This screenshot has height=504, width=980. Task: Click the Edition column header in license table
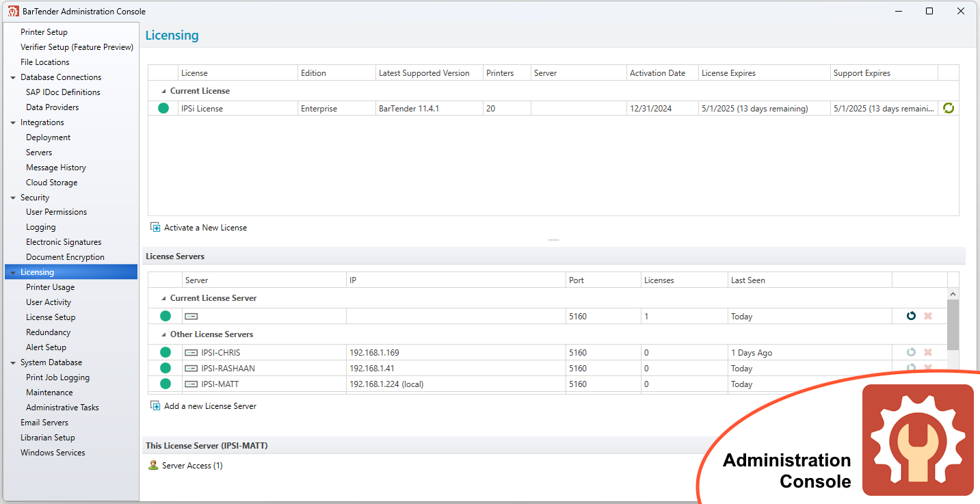click(x=336, y=73)
